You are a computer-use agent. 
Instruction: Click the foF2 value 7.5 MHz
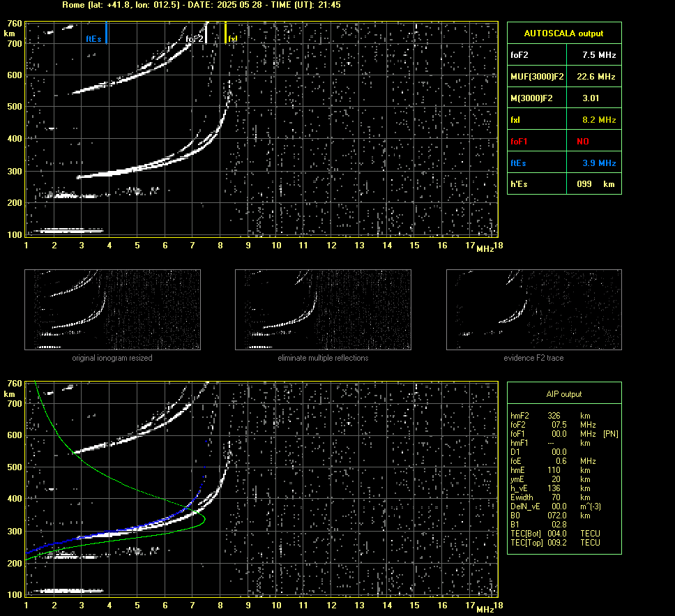599,55
